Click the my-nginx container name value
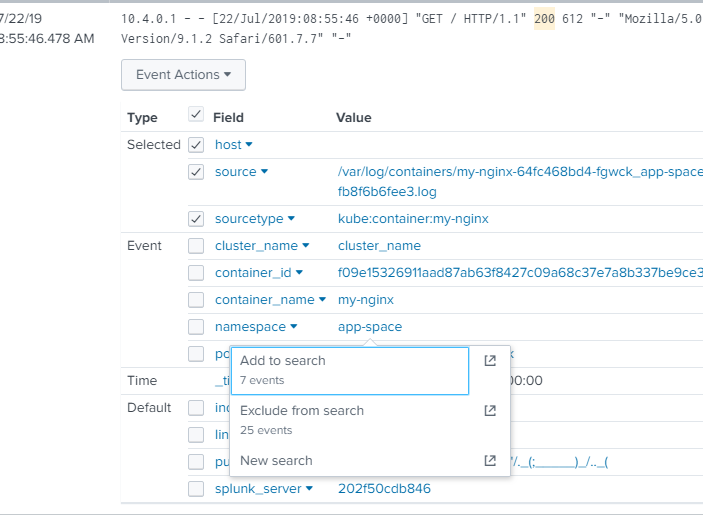The height and width of the screenshot is (515, 703). coord(366,300)
